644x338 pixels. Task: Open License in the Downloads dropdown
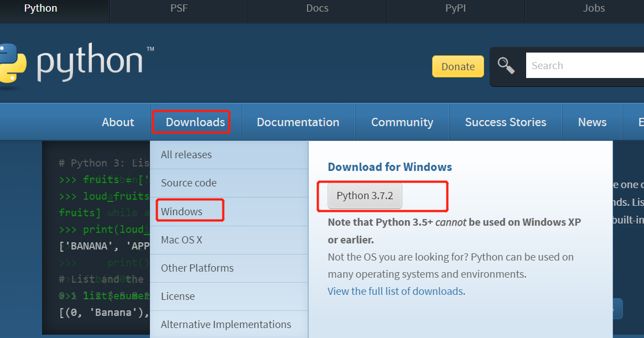(x=229, y=297)
